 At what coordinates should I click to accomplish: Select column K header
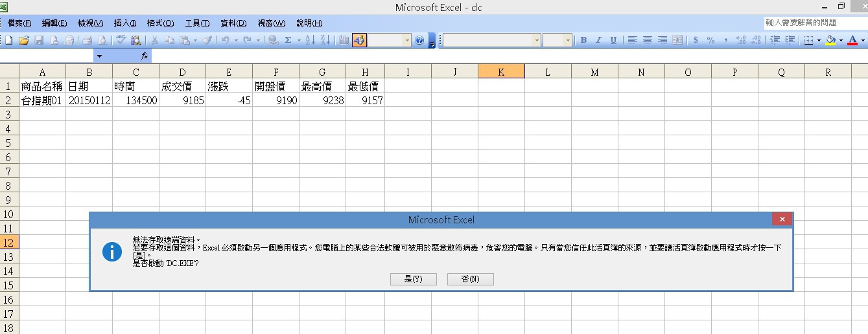(x=501, y=72)
